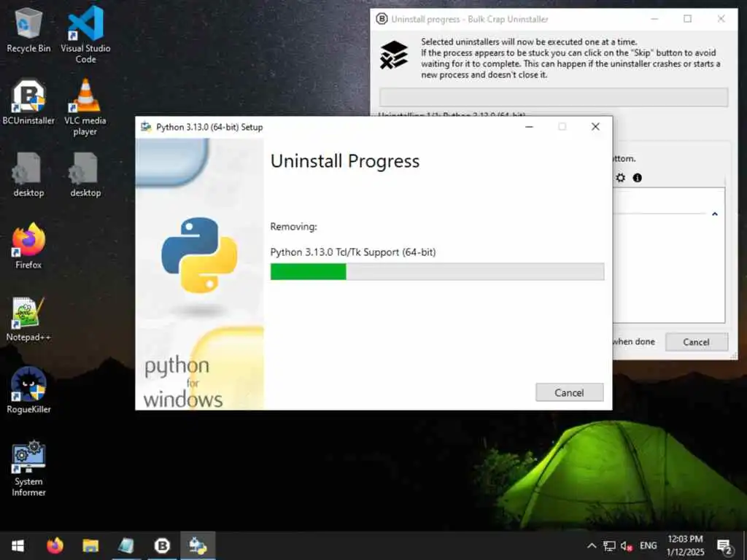Collapse the list using the blue chevron
The image size is (747, 560).
tap(715, 214)
